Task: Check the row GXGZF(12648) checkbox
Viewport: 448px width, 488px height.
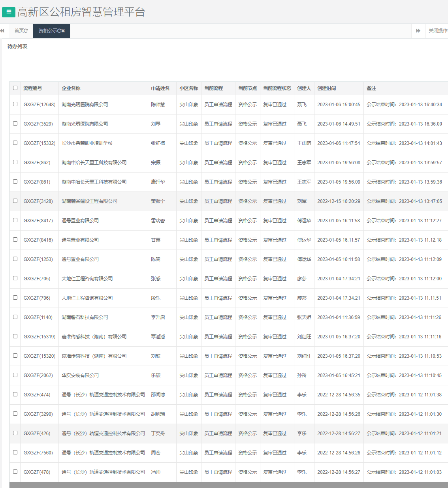Action: tap(15, 104)
